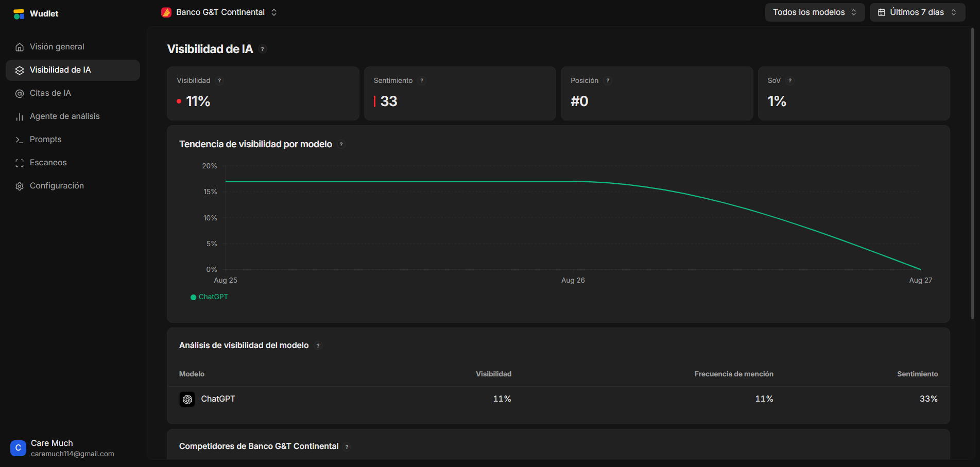980x467 pixels.
Task: Click the Sentimiento column header
Action: tap(918, 374)
